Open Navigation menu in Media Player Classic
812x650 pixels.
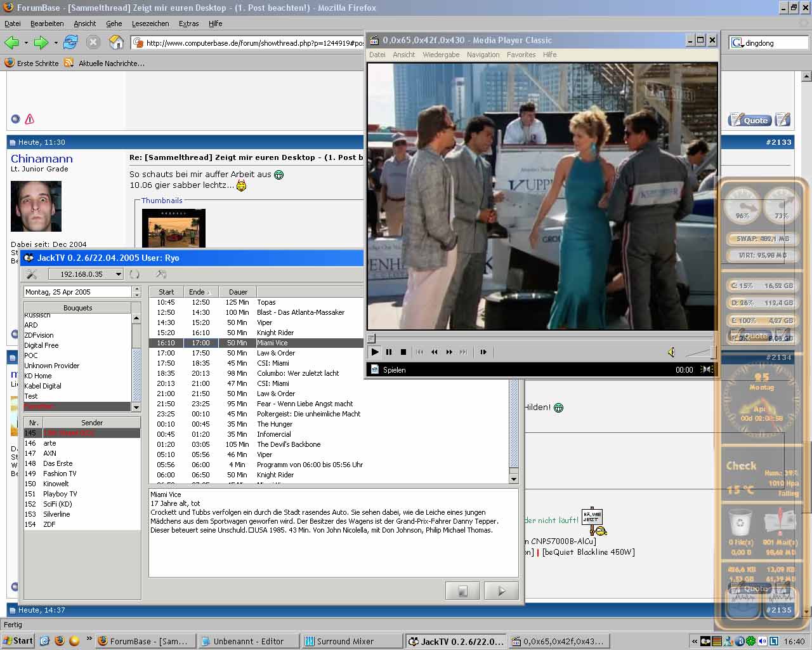click(x=483, y=55)
